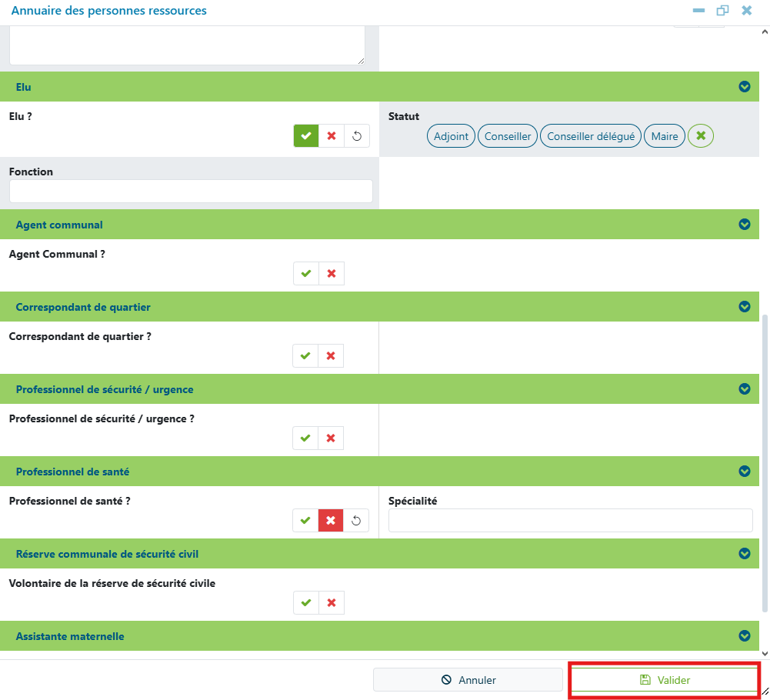Viewport: 770px width, 700px height.
Task: Click the vertical scrollbar thumb
Action: coord(765,463)
